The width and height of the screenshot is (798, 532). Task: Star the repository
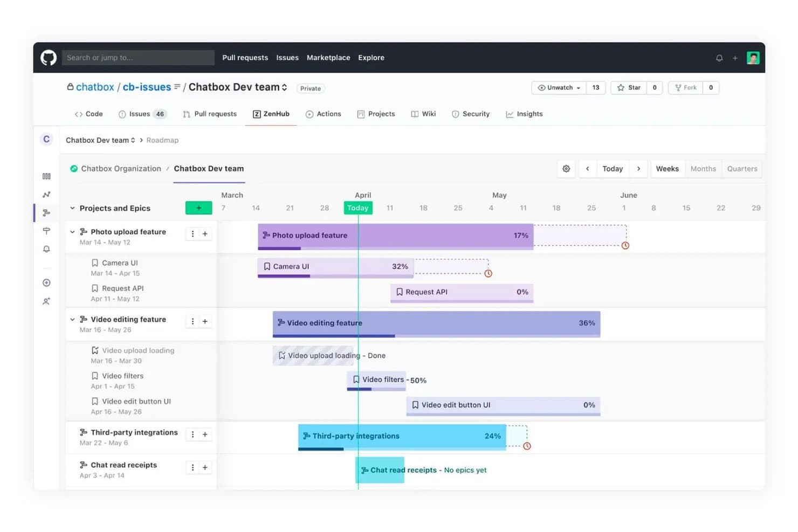pyautogui.click(x=629, y=87)
